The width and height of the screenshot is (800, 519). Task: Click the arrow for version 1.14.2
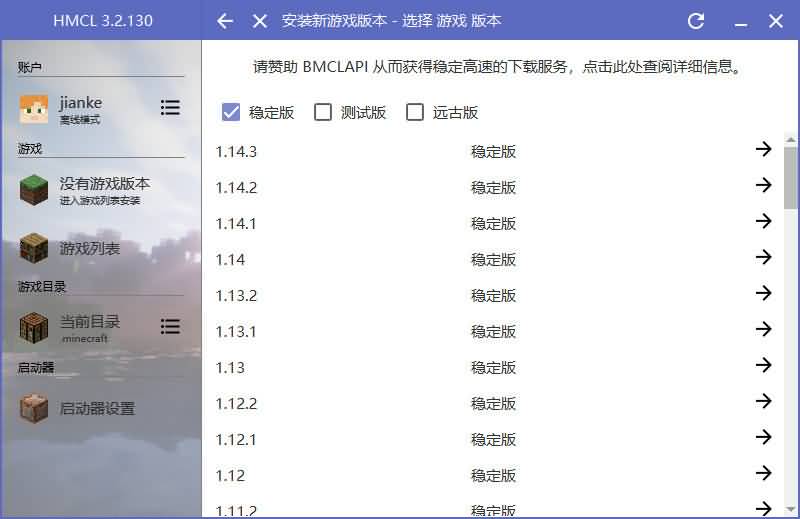point(763,185)
